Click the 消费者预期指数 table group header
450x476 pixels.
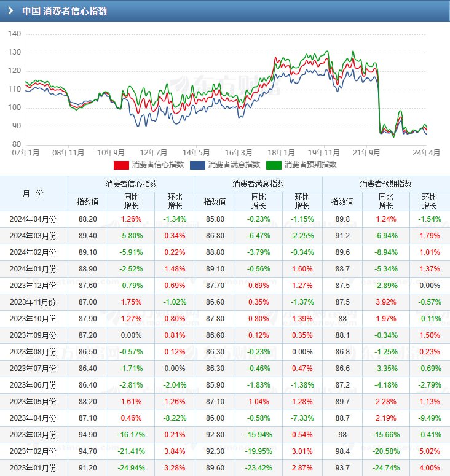pyautogui.click(x=385, y=184)
